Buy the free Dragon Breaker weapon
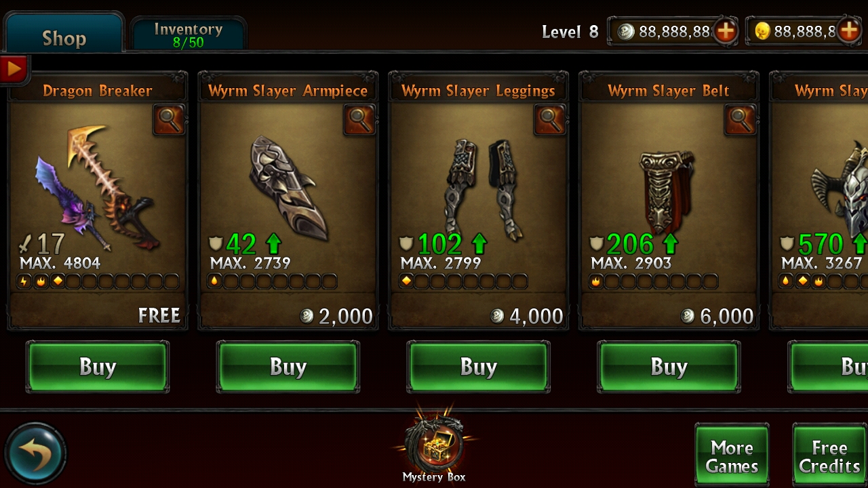Screen dimensions: 868x488 pos(98,367)
